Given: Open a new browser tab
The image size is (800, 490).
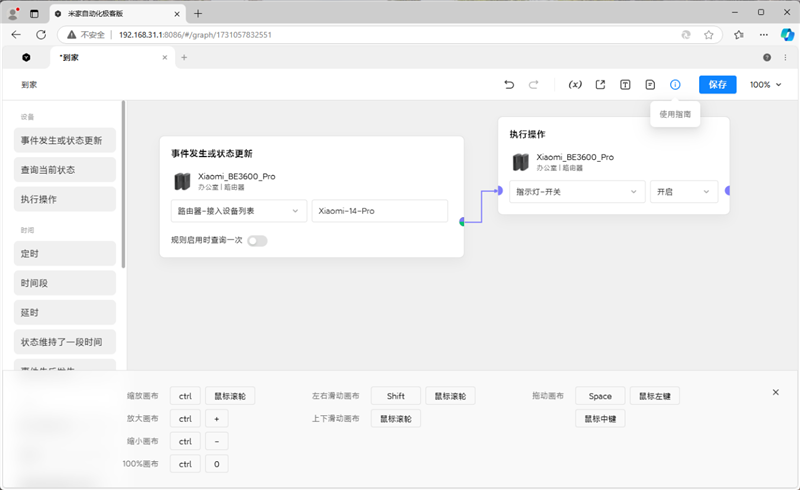Looking at the screenshot, I should pyautogui.click(x=198, y=14).
